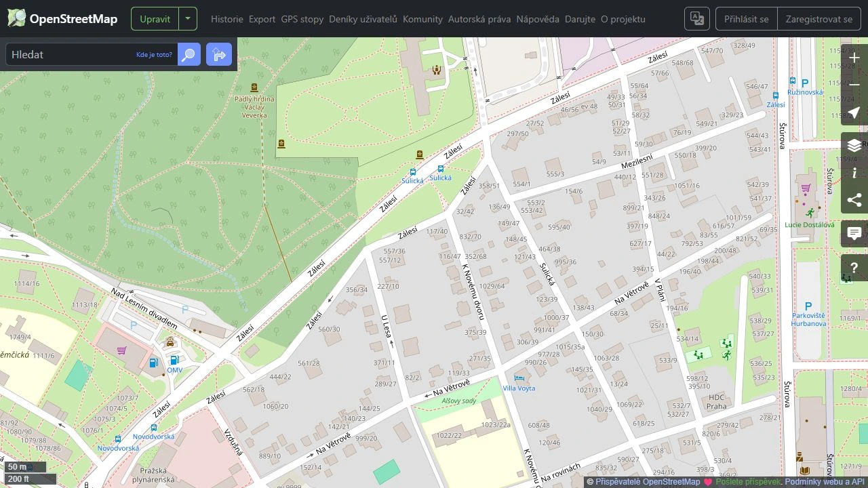
Task: Click the Villa Voyta hotel icon
Action: 519,378
